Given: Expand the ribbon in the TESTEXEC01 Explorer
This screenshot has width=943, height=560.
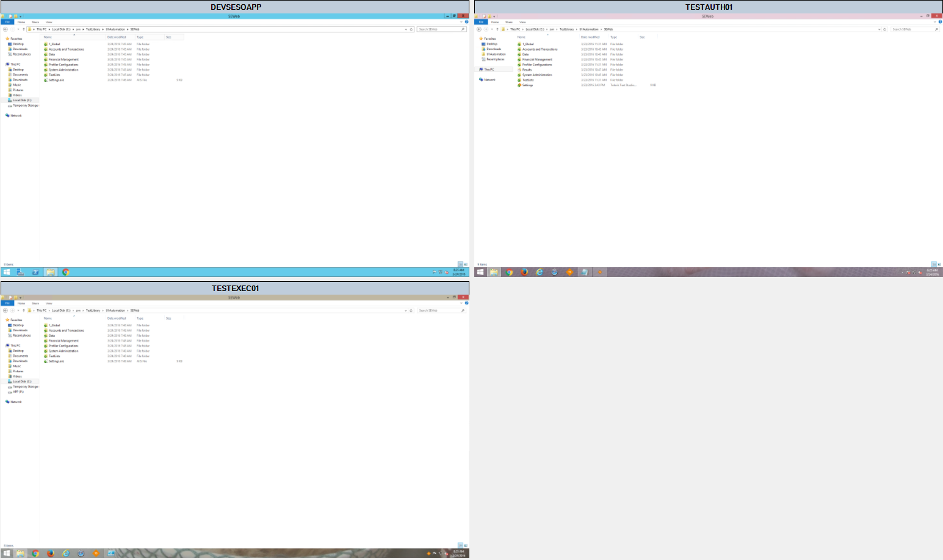Looking at the screenshot, I should pos(462,303).
